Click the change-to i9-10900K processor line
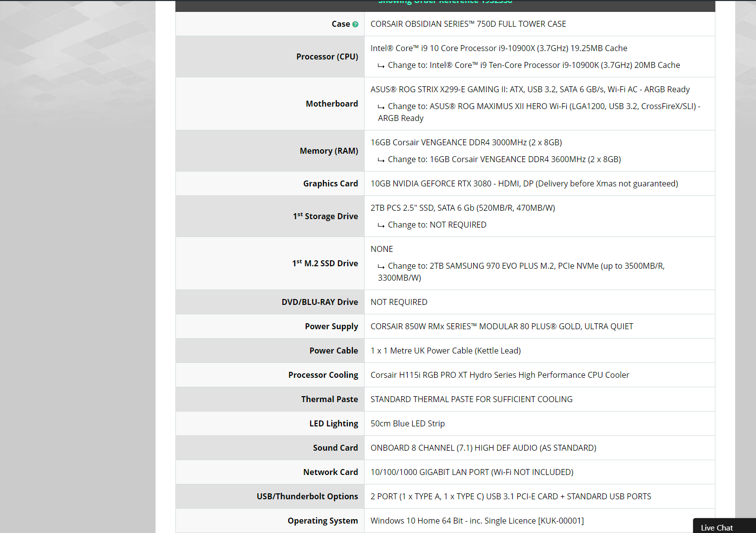The width and height of the screenshot is (756, 533). (x=529, y=65)
